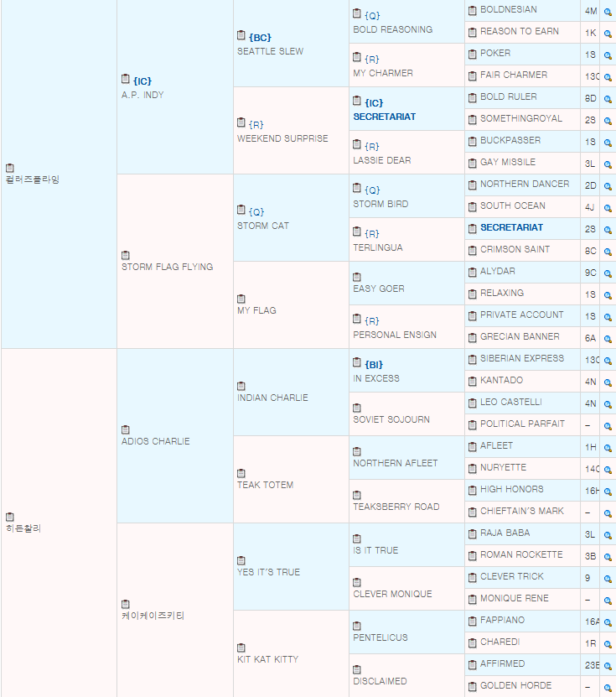Select the PERSONAL ENSIGN entry
Image resolution: width=616 pixels, height=697 pixels.
[x=395, y=335]
